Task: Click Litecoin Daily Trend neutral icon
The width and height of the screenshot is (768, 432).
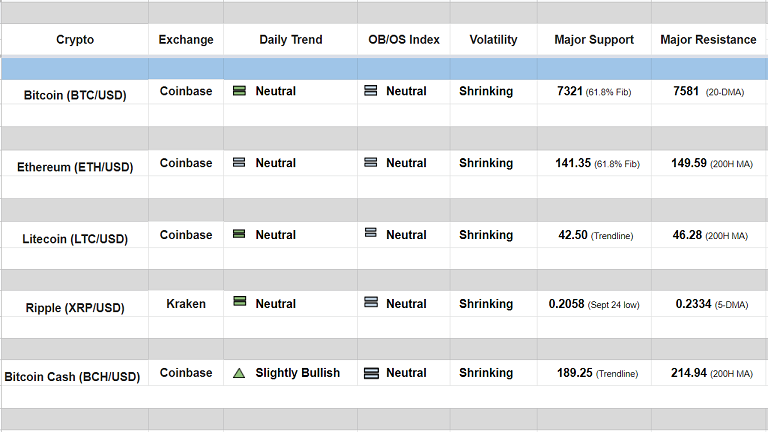Action: [x=239, y=235]
